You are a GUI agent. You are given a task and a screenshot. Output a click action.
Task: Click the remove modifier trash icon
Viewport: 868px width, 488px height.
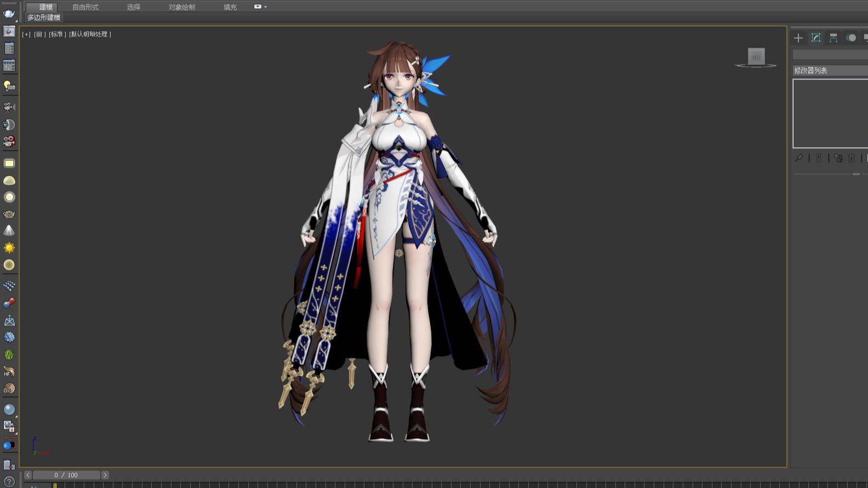(x=852, y=158)
